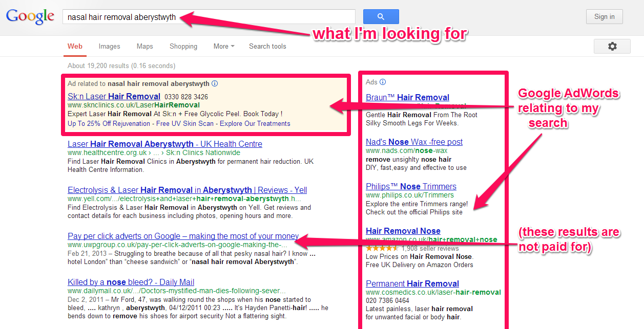
Task: Switch to the Maps tab
Action: point(144,47)
